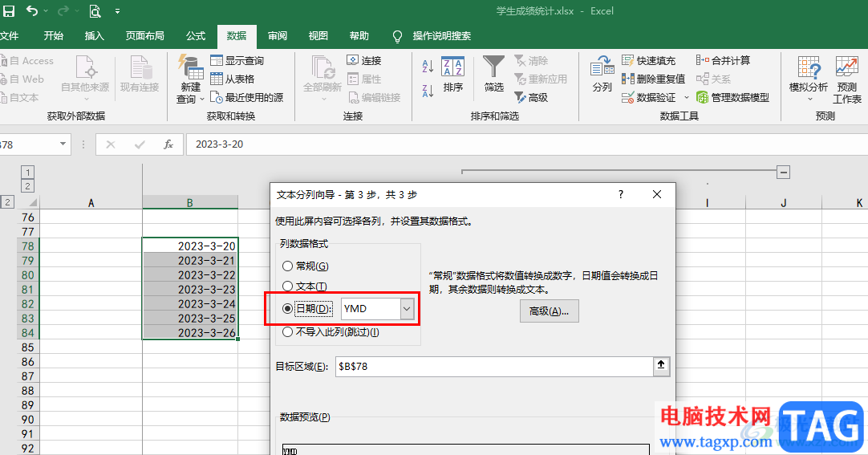Select the 日期(D) radio button
This screenshot has width=868, height=455.
(x=287, y=309)
